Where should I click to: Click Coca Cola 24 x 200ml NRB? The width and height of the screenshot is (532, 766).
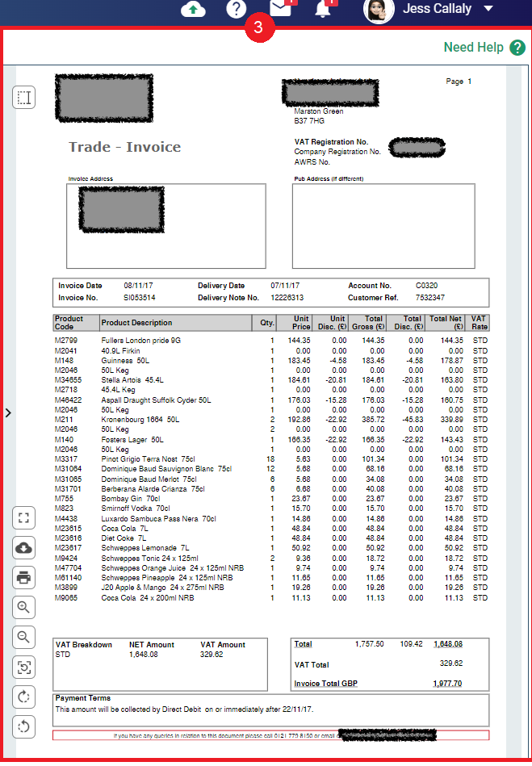[148, 598]
